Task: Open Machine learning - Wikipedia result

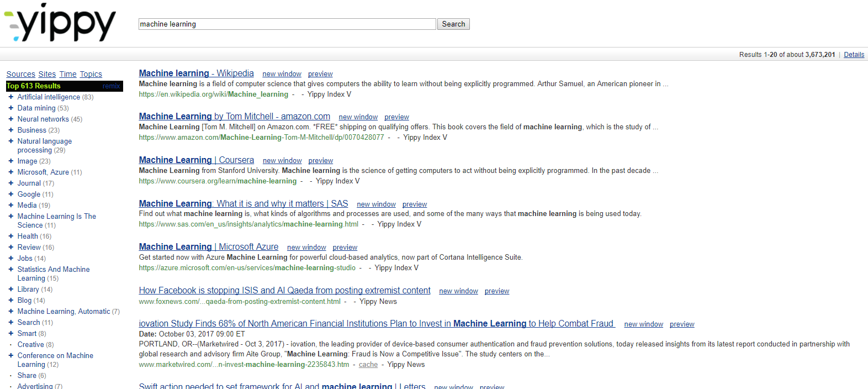Action: coord(196,73)
